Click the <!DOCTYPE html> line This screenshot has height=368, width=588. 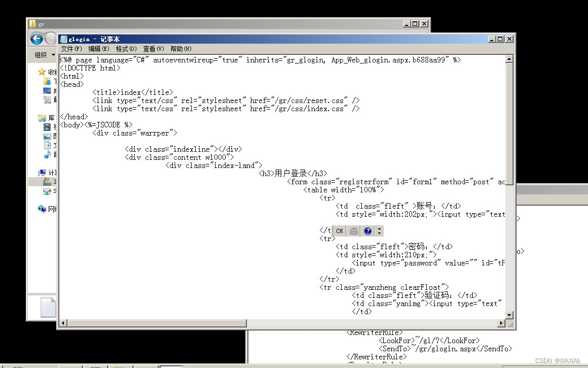(x=90, y=68)
